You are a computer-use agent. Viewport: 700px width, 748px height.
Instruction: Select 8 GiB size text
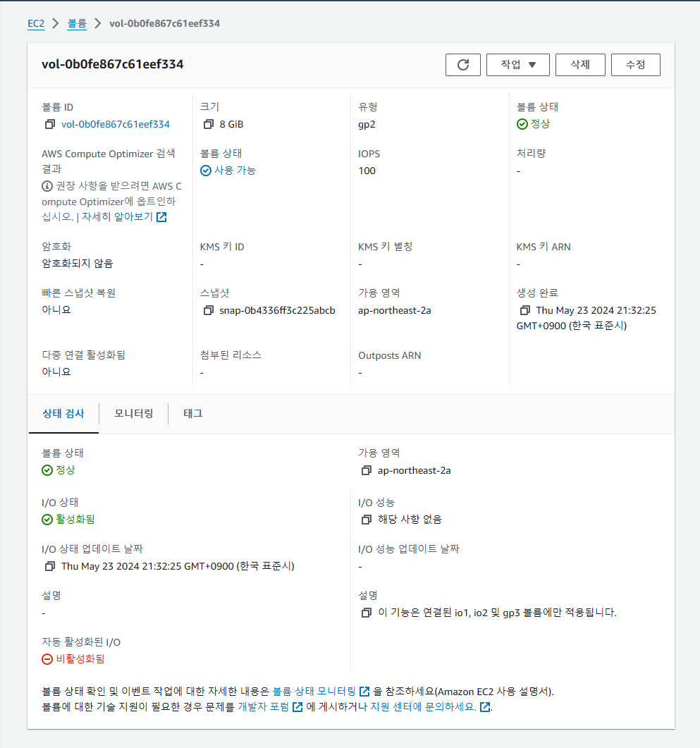pos(231,125)
